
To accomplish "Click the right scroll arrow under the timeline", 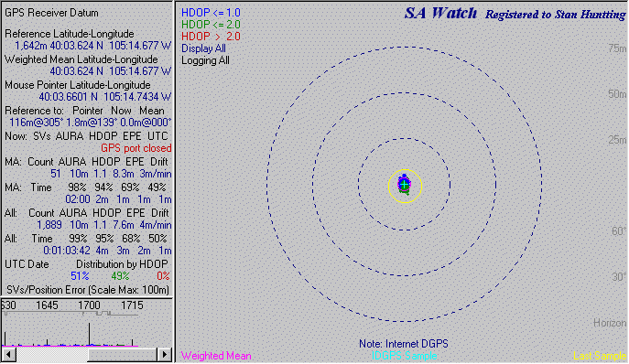I will [x=164, y=354].
